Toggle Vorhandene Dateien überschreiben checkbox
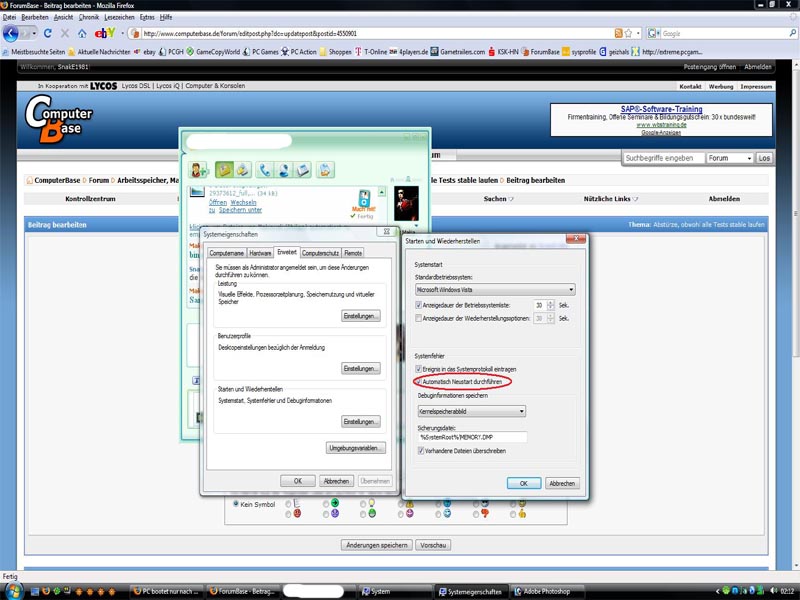 [x=421, y=451]
